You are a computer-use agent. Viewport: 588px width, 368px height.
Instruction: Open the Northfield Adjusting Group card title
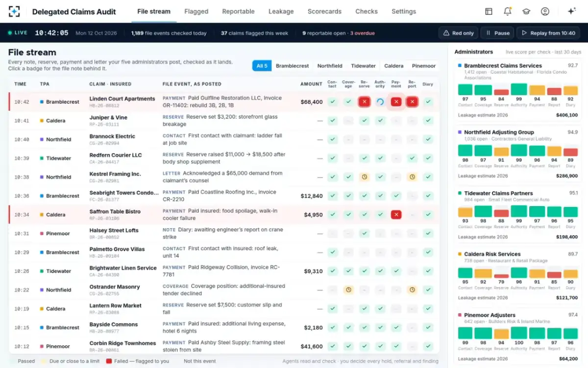pyautogui.click(x=499, y=132)
